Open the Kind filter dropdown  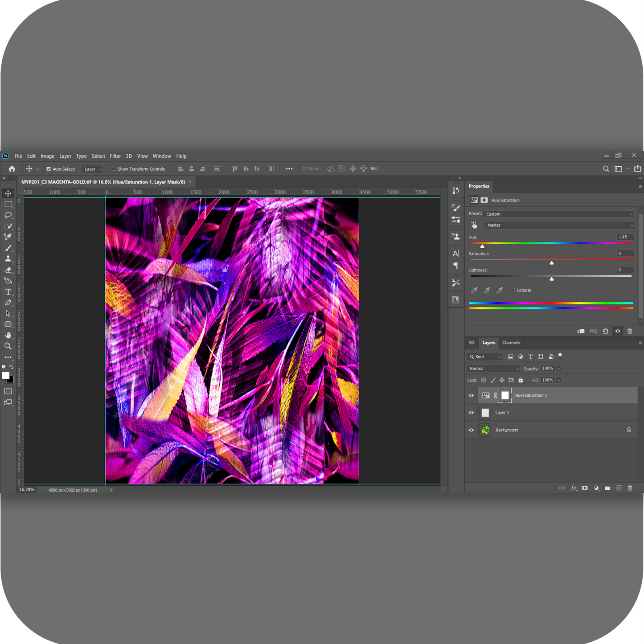coord(485,357)
